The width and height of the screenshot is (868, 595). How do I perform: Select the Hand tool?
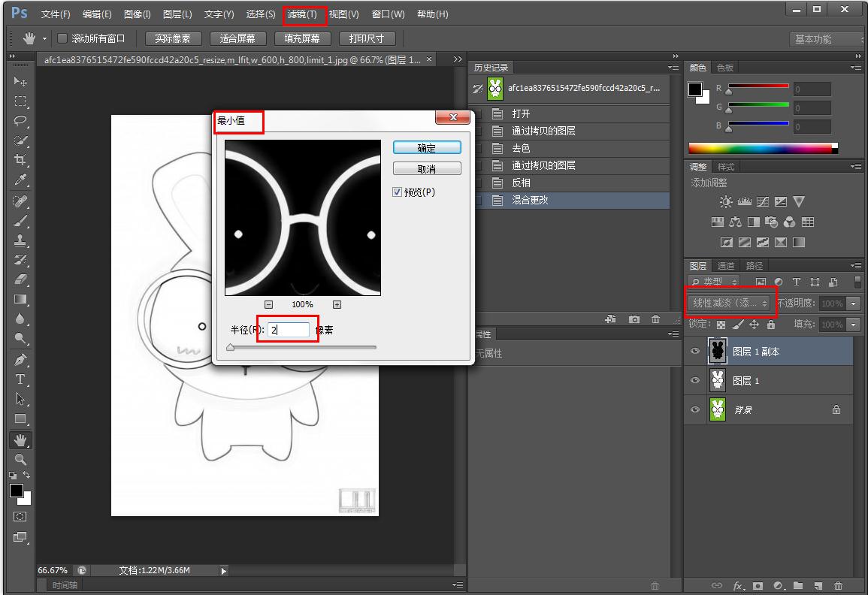click(20, 440)
